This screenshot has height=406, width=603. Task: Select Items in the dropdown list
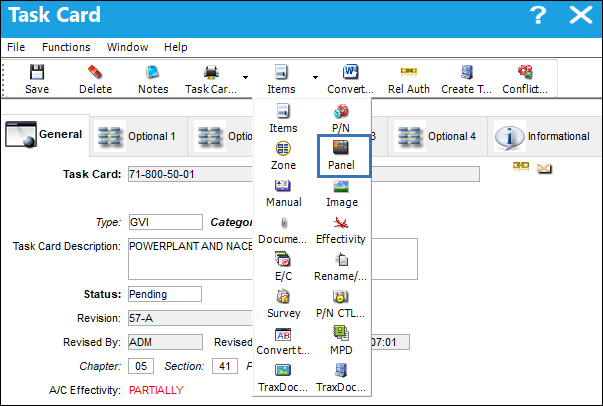[283, 118]
